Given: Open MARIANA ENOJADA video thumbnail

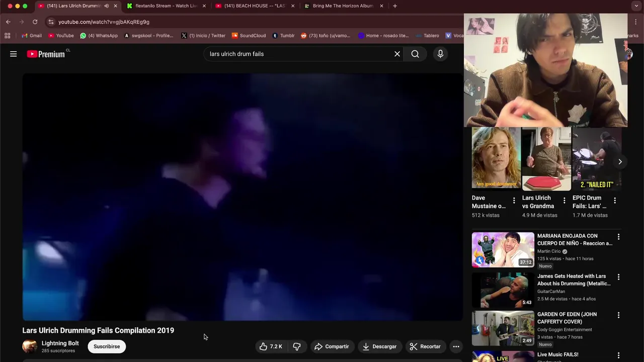Looking at the screenshot, I should tap(503, 249).
